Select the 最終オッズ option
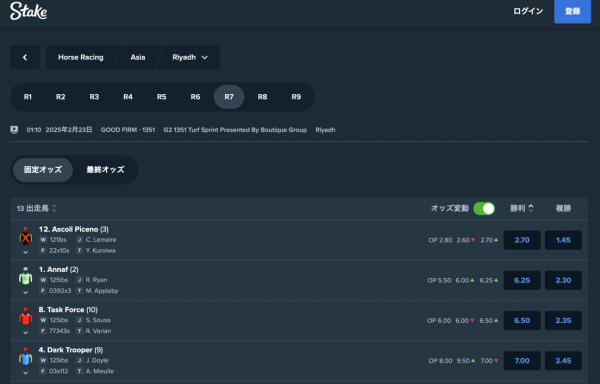 pos(105,170)
